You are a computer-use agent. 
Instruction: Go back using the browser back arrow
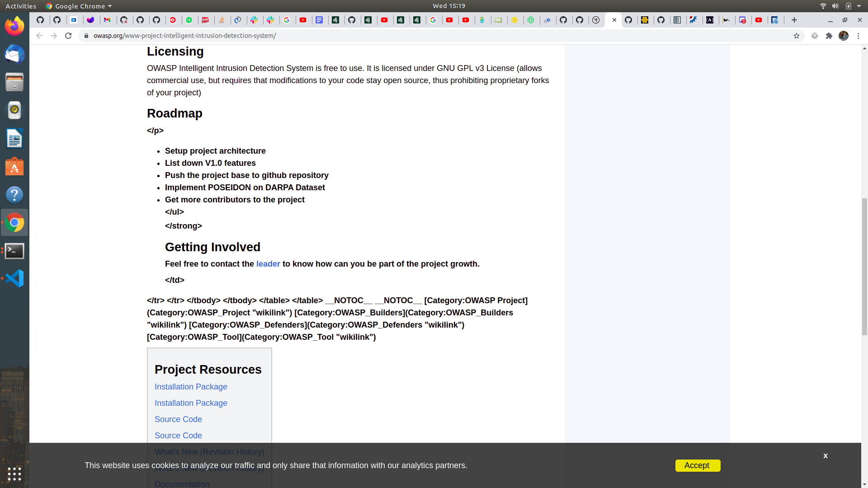[x=39, y=36]
